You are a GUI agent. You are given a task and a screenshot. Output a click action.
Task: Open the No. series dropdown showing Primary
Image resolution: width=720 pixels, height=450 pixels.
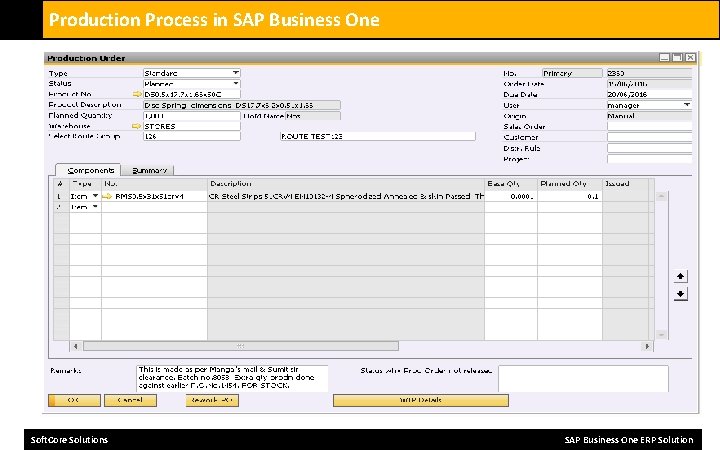(x=572, y=73)
